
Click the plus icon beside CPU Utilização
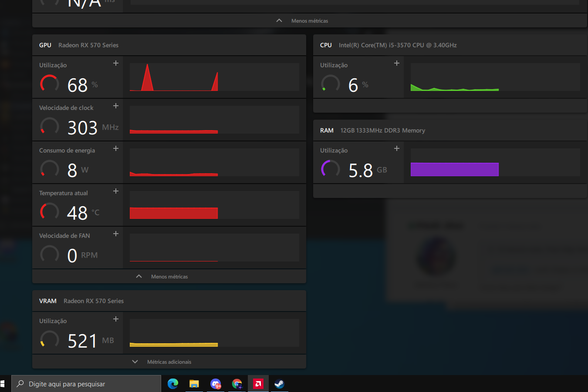point(397,64)
